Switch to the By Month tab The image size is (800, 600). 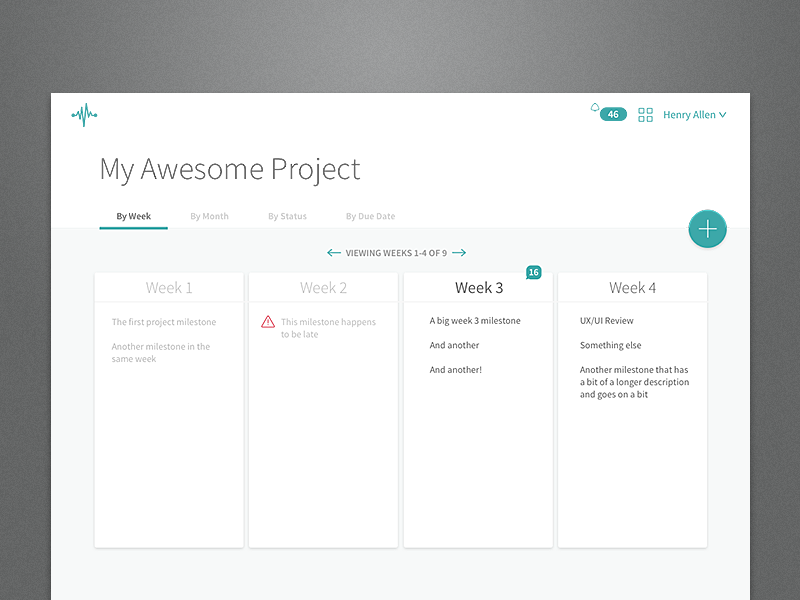(x=209, y=216)
